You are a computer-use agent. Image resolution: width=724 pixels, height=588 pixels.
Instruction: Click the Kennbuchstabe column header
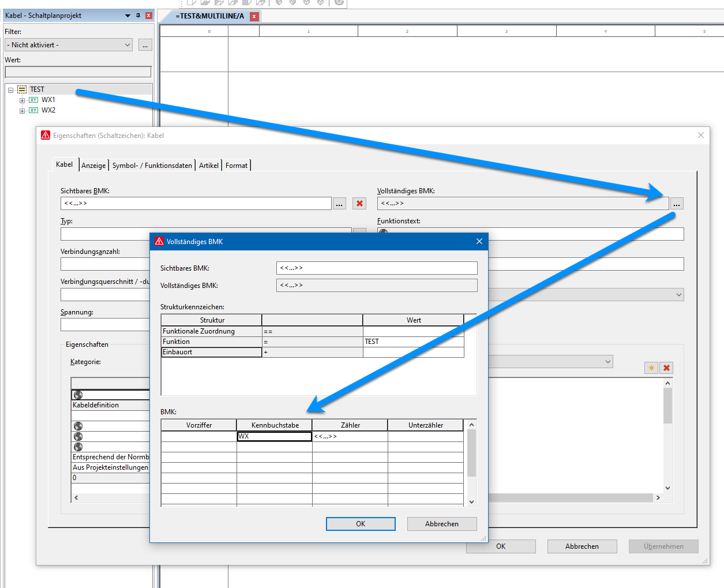click(x=275, y=425)
